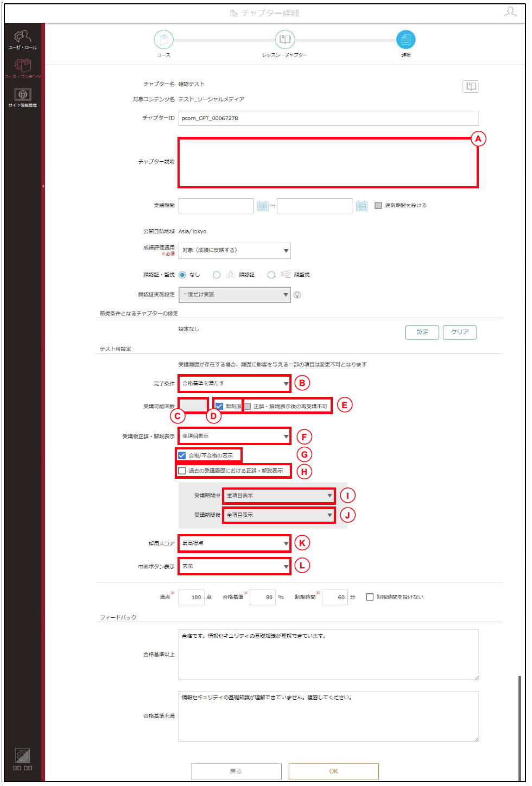532x786 pixels.
Task: Click the hint bulb icon beside 顔認証実施設定
Action: (297, 295)
